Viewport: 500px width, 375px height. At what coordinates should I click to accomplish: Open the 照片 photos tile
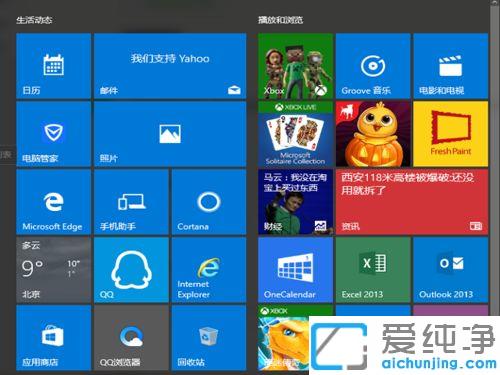(x=170, y=134)
